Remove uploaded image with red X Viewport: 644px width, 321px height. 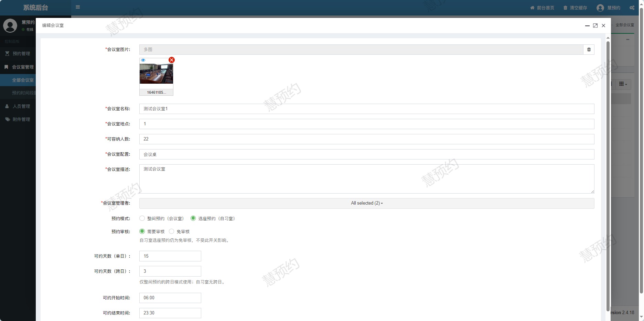[x=172, y=60]
